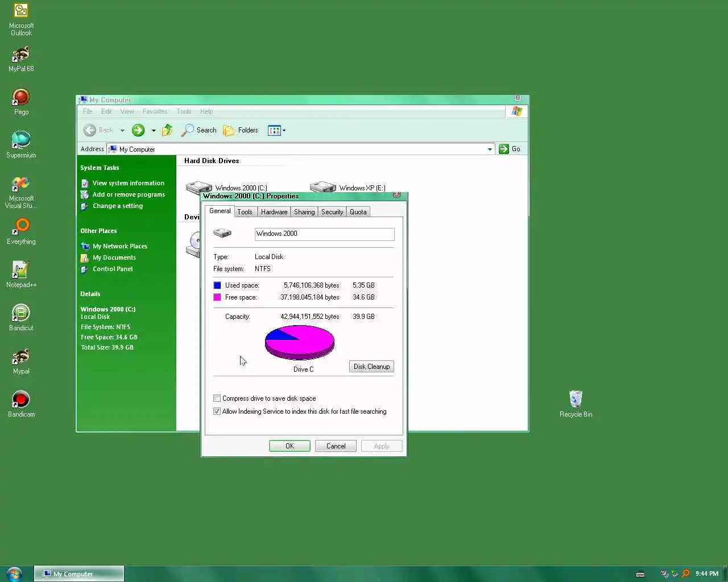The width and height of the screenshot is (728, 582).
Task: Click the green Forward arrow in My Computer
Action: coord(138,130)
